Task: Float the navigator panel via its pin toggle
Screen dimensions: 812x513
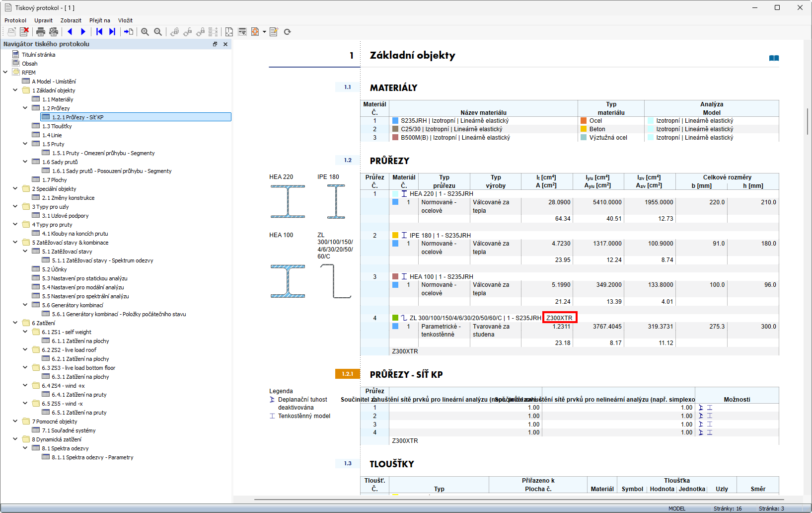Action: coord(215,44)
